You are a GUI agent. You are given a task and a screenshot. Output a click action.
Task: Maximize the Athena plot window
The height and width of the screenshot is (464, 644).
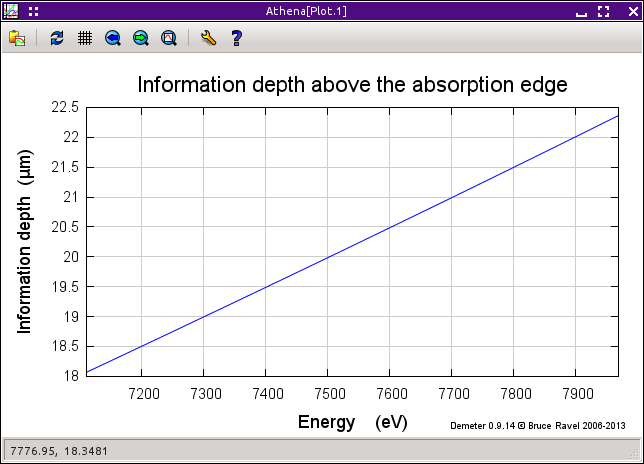pos(603,11)
